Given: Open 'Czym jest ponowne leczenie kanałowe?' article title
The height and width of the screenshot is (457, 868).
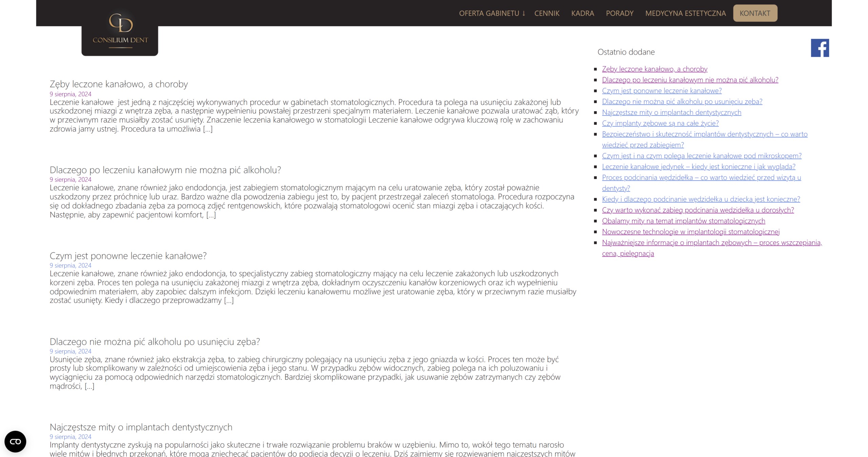Looking at the screenshot, I should click(x=128, y=256).
